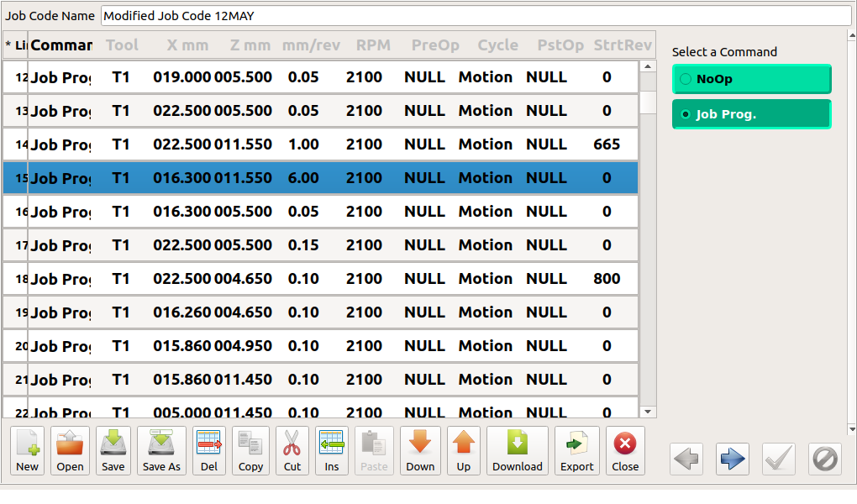The image size is (857, 504).
Task: Click the RPM column header
Action: coord(373,45)
